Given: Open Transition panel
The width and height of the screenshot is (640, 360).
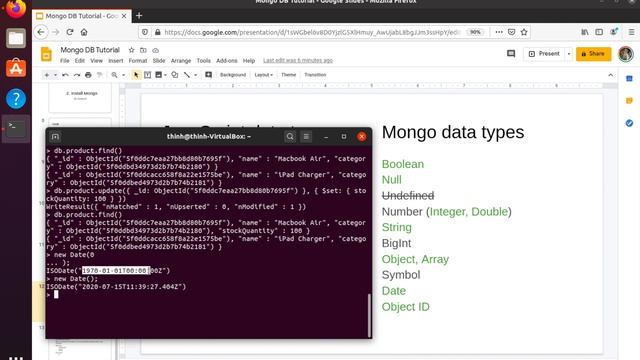Looking at the screenshot, I should point(315,75).
